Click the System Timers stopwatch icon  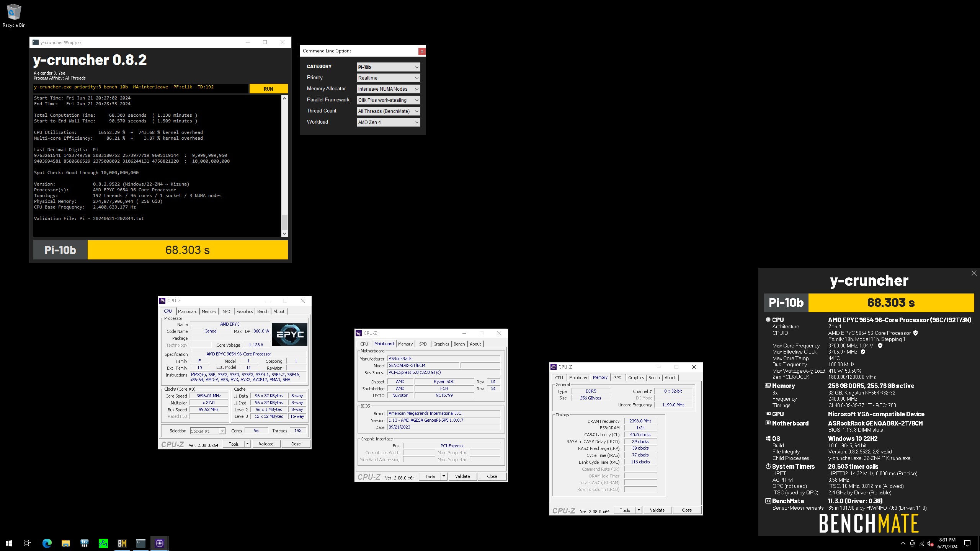pos(768,467)
